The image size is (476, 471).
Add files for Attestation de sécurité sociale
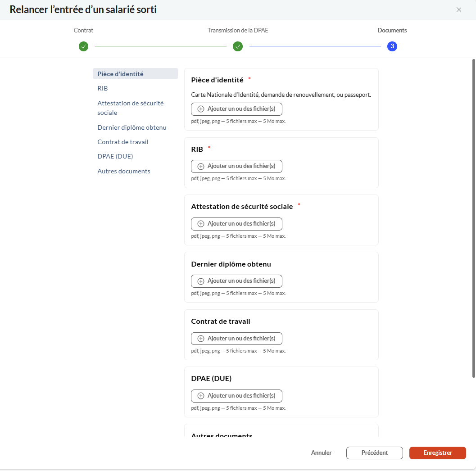pos(236,224)
